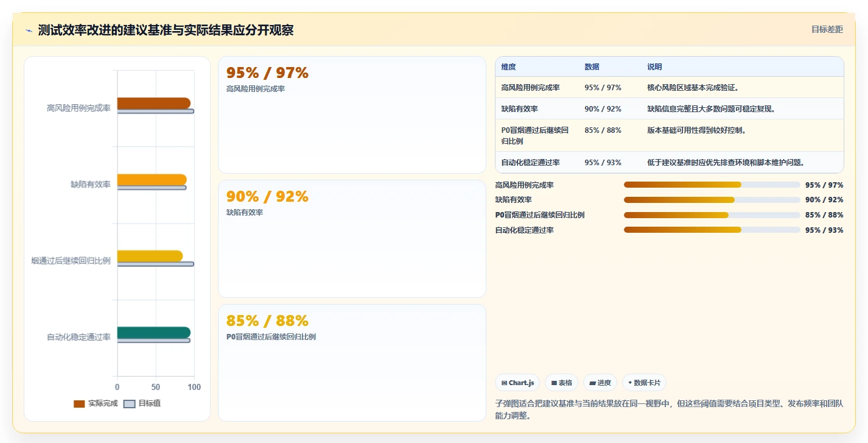
Task: Select the yellow 烟通过后继续回归比例 actual bar
Action: click(x=150, y=256)
